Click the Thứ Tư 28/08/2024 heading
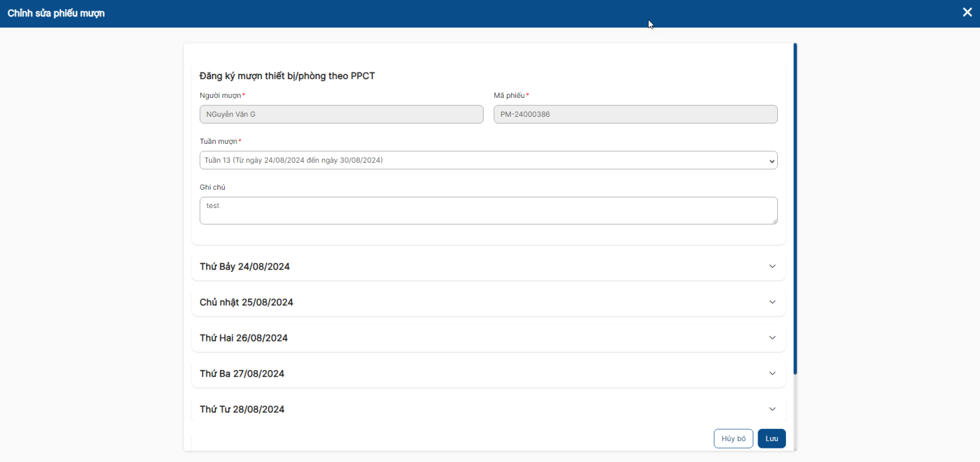The height and width of the screenshot is (462, 980). click(x=242, y=409)
